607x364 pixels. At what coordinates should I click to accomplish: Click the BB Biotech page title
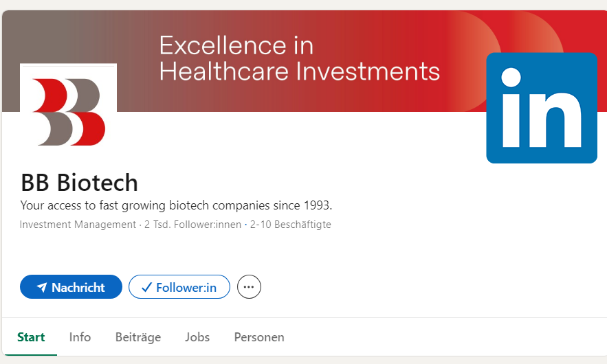point(79,183)
